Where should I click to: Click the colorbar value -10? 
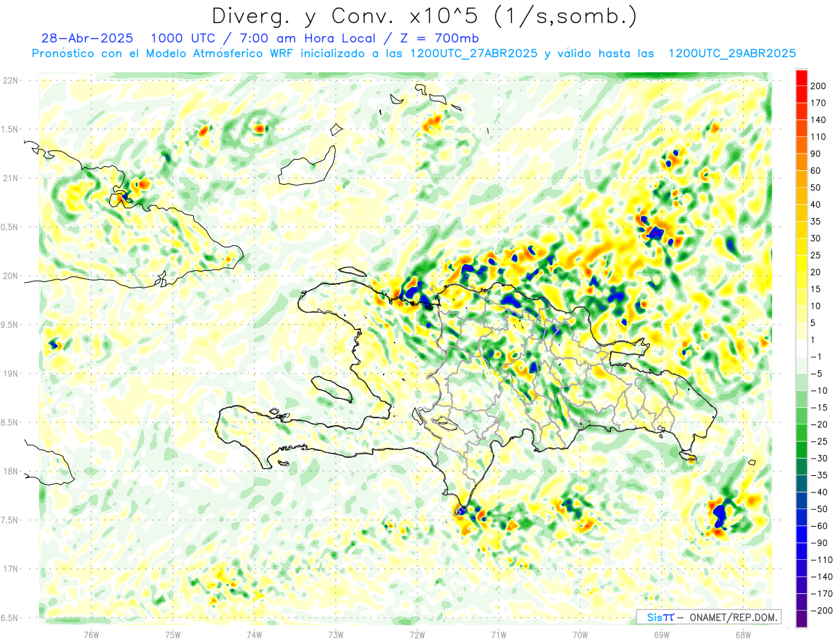pos(818,390)
